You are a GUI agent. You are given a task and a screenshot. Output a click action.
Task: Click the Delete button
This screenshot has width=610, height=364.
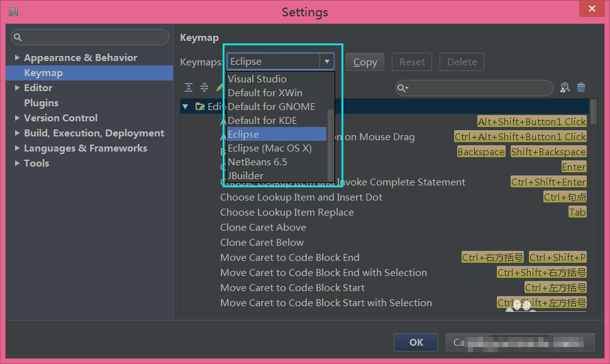pyautogui.click(x=462, y=62)
